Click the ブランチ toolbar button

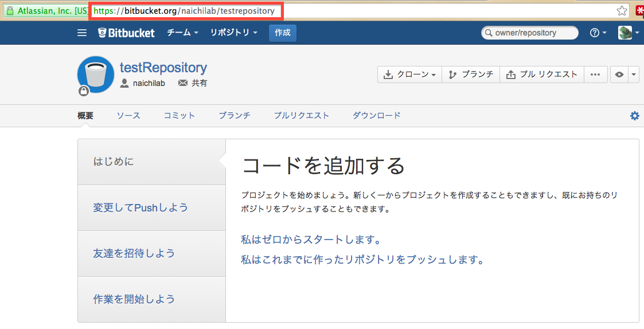click(x=471, y=75)
